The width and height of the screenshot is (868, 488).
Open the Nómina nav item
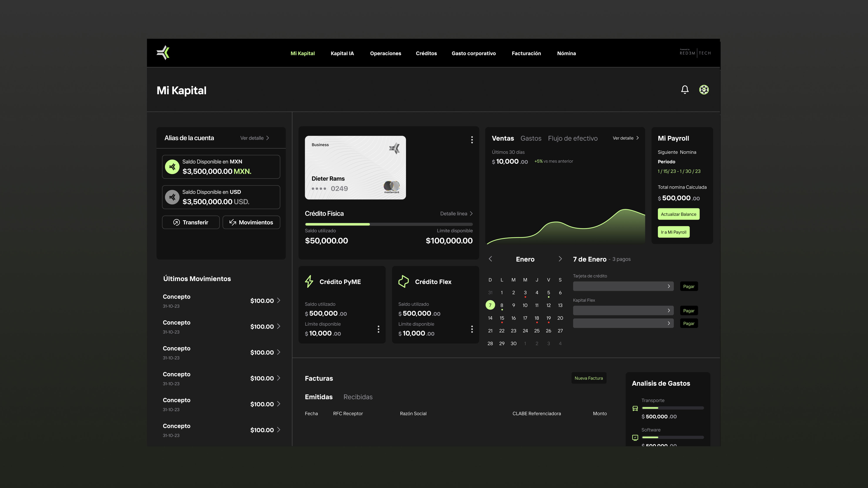click(566, 53)
